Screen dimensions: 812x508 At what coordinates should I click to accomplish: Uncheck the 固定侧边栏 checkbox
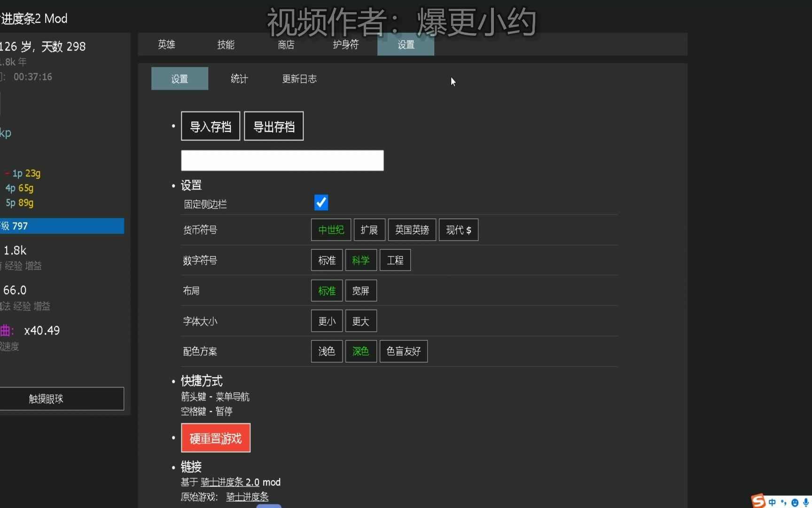coord(321,203)
